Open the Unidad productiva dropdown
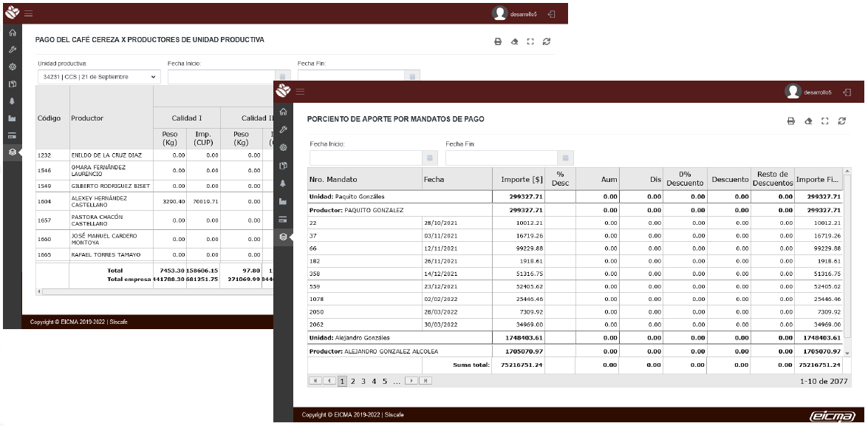This screenshot has width=868, height=426. click(98, 76)
